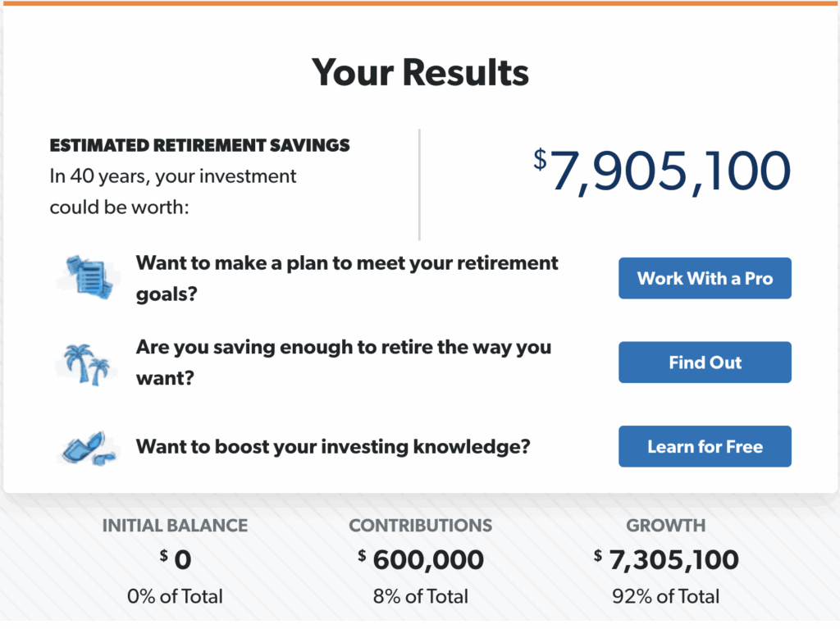
Task: Click the 92% of Total text
Action: pos(666,596)
